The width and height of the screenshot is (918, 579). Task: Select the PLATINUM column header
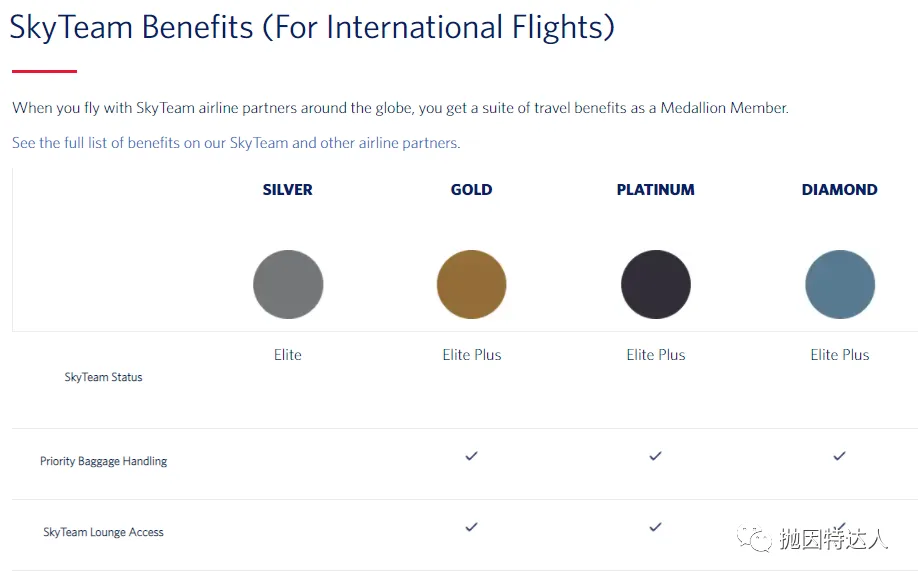(x=656, y=190)
